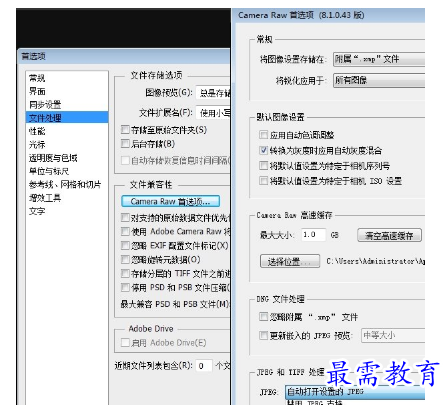The width and height of the screenshot is (448, 405).
Task: Open 图像预览(G) dropdown
Action: [213, 93]
